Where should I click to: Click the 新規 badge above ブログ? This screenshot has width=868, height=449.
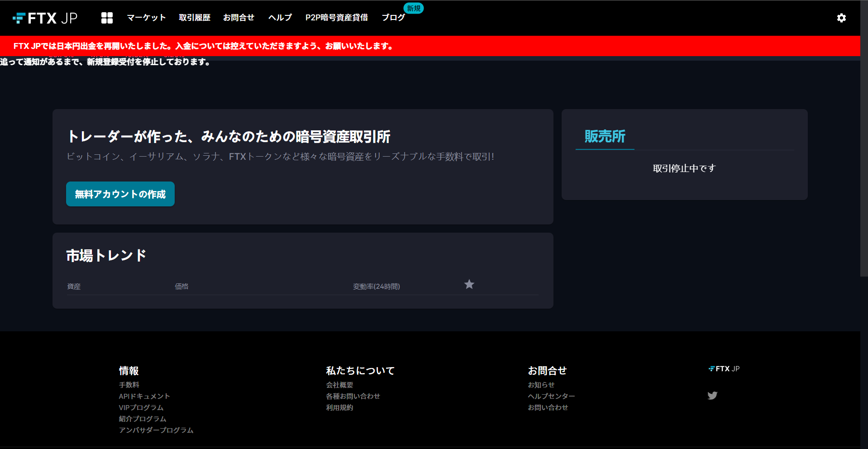click(414, 8)
